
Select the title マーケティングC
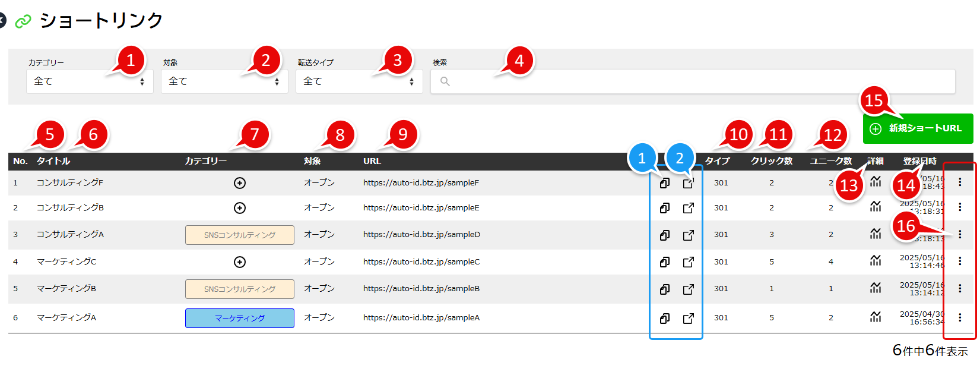point(66,261)
